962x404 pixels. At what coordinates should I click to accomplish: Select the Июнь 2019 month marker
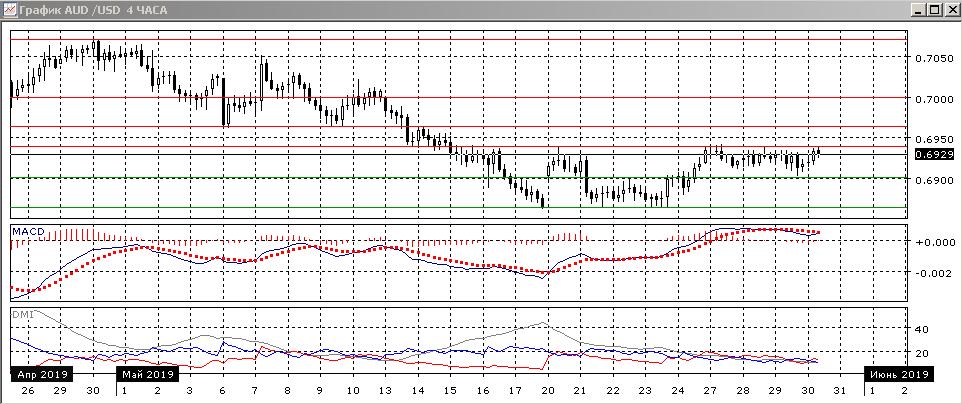900,374
